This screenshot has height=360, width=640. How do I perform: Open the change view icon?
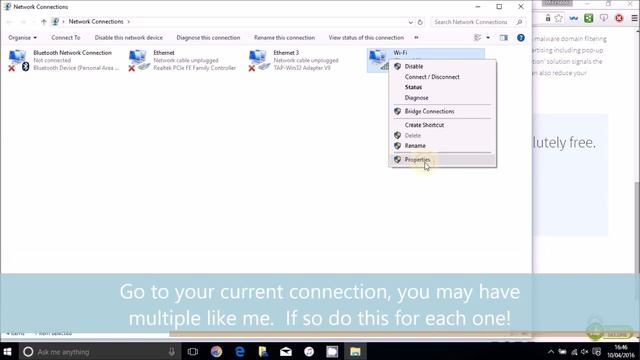[478, 38]
